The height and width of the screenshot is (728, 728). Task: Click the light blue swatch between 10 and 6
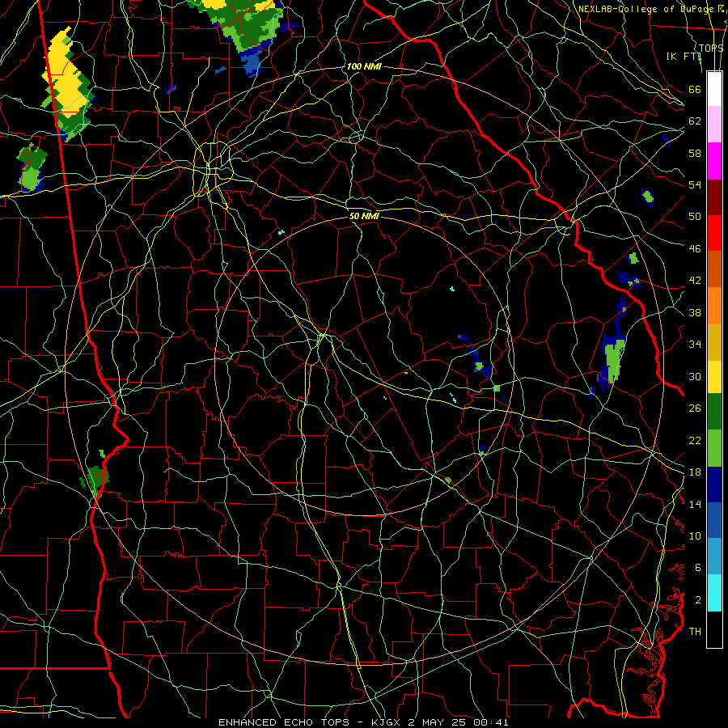(x=714, y=557)
